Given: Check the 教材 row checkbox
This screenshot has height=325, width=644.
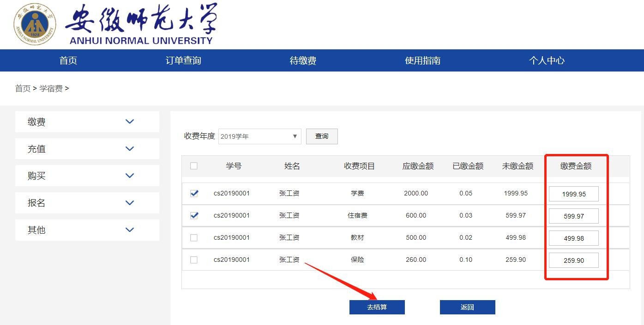Looking at the screenshot, I should tap(194, 237).
